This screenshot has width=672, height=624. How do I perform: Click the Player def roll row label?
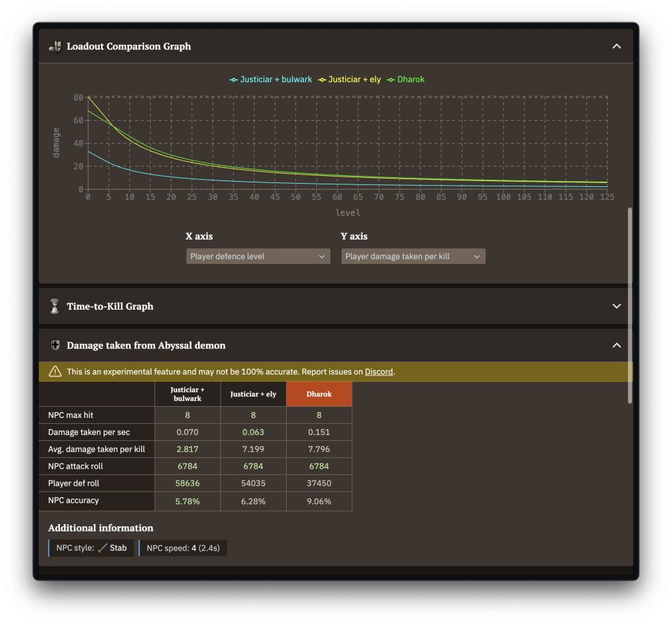tap(73, 483)
